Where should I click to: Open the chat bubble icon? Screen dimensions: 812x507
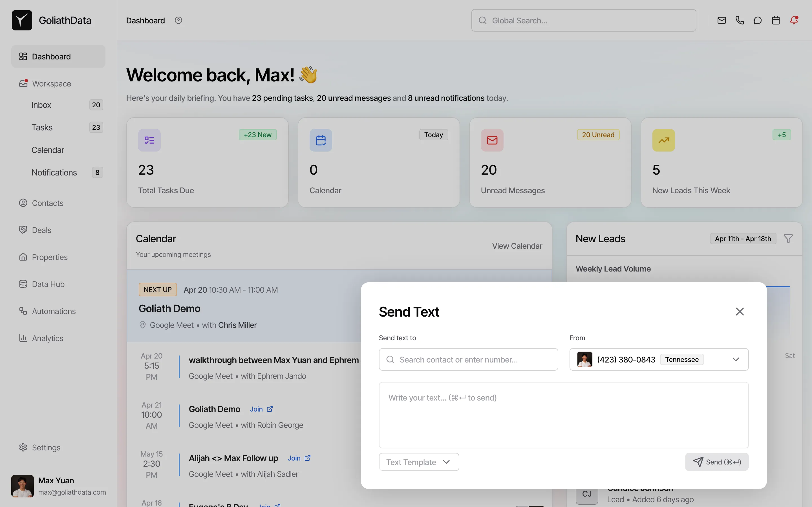[x=757, y=21]
